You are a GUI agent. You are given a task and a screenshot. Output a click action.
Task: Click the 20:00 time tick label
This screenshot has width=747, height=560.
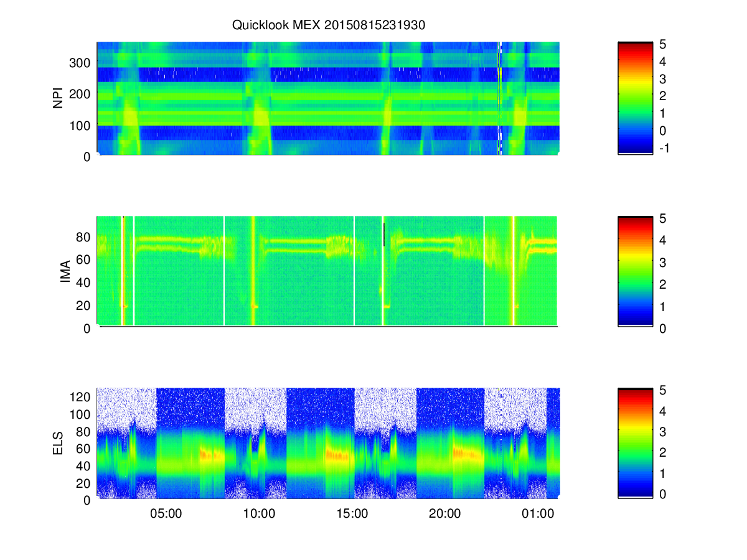444,515
